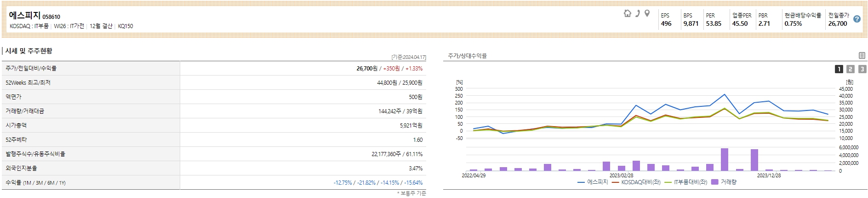Click the 2023/12/28 x-axis date label

click(769, 175)
